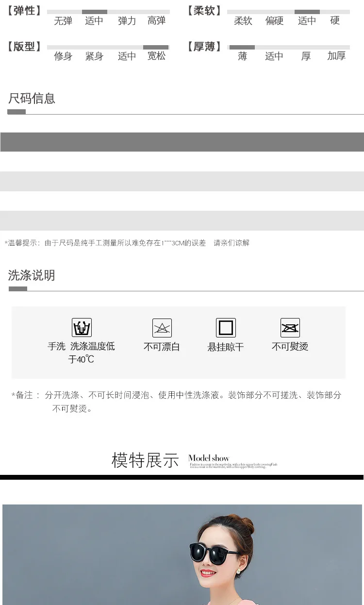Viewport: 364px width, 605px height.
Task: Click the 【柔软】 label
Action: [204, 11]
